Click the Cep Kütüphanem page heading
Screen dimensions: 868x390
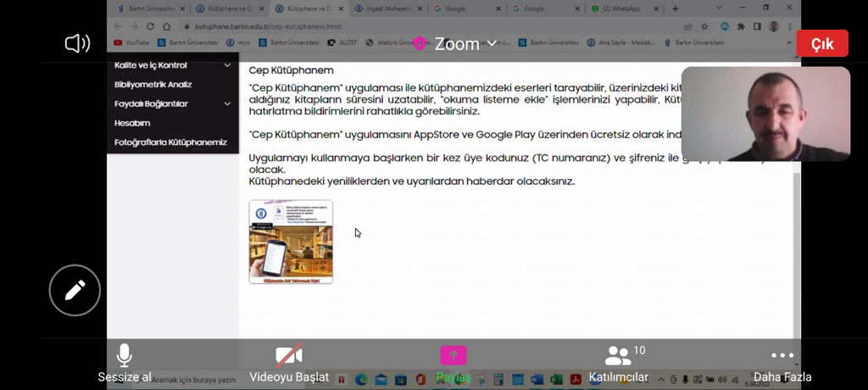pos(292,70)
